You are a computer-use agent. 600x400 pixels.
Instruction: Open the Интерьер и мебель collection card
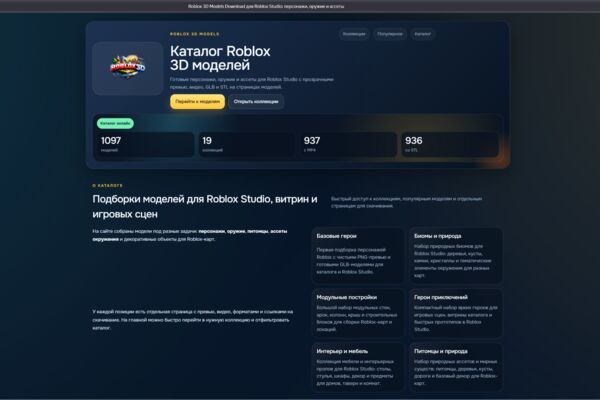358,367
